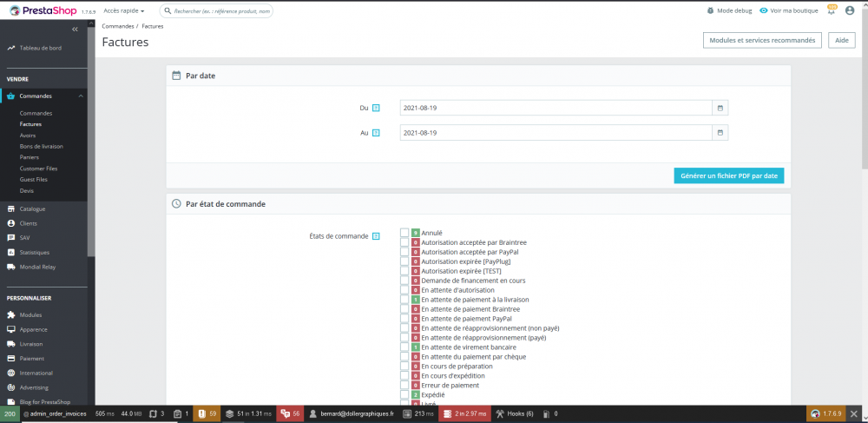Check En cours de préparation
Viewport: 868px width, 423px height.
(404, 366)
